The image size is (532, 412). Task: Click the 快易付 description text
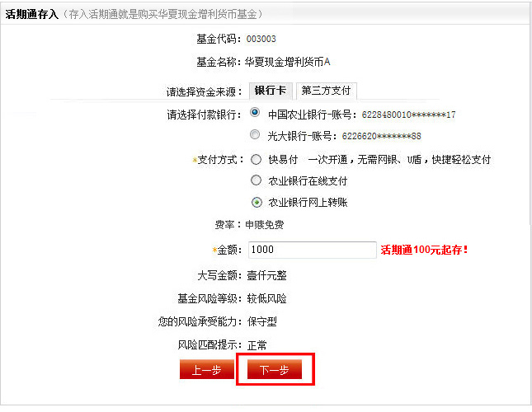[x=399, y=160]
